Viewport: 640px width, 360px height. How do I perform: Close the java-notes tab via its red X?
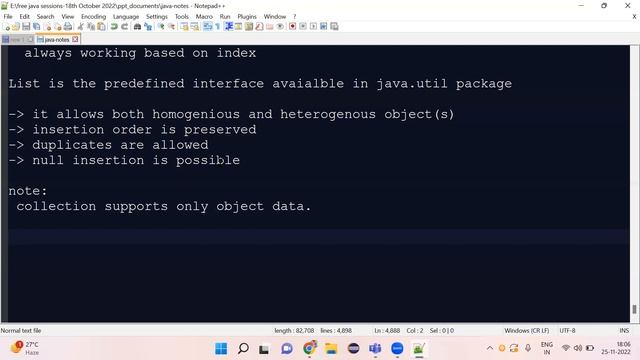[75, 40]
